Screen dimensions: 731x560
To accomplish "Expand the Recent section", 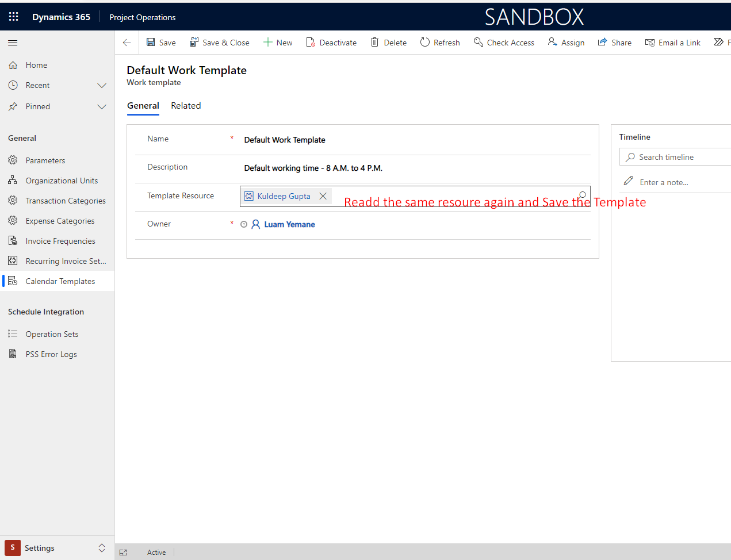I will point(102,85).
